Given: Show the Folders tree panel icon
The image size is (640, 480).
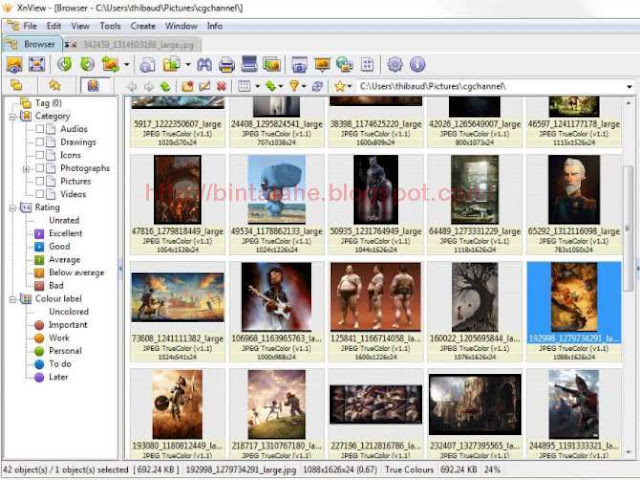Looking at the screenshot, I should (x=16, y=86).
